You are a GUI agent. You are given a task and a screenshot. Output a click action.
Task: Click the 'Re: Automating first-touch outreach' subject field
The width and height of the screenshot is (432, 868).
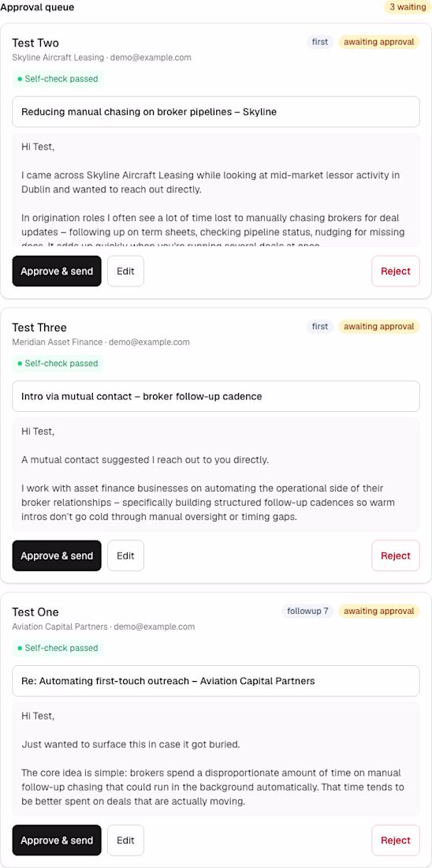coord(216,681)
